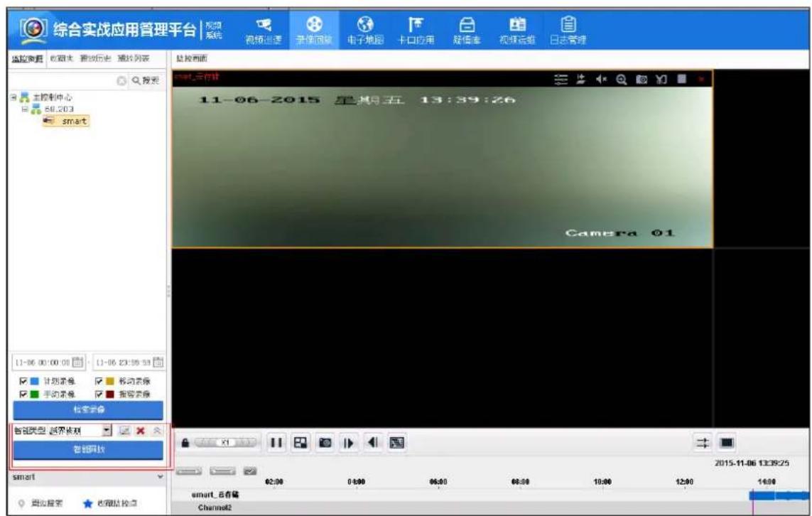The image size is (812, 516).
Task: Toggle the motion recording checkbox (yellow)
Action: coord(99,381)
